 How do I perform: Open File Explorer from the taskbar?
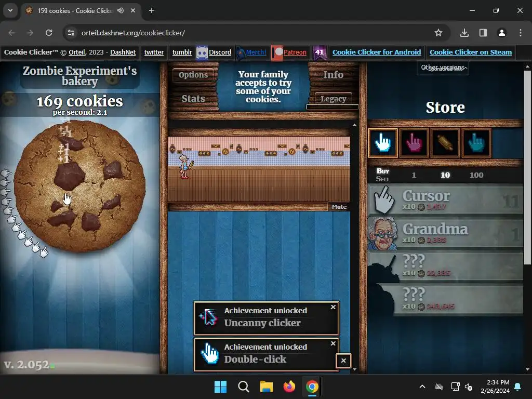click(267, 387)
